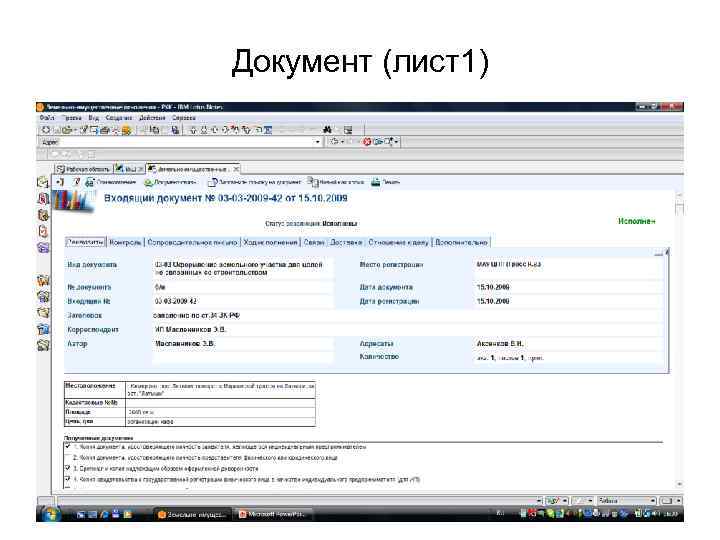Toggle checkbox for item 4 свидетельство о регистрации

pyautogui.click(x=68, y=479)
